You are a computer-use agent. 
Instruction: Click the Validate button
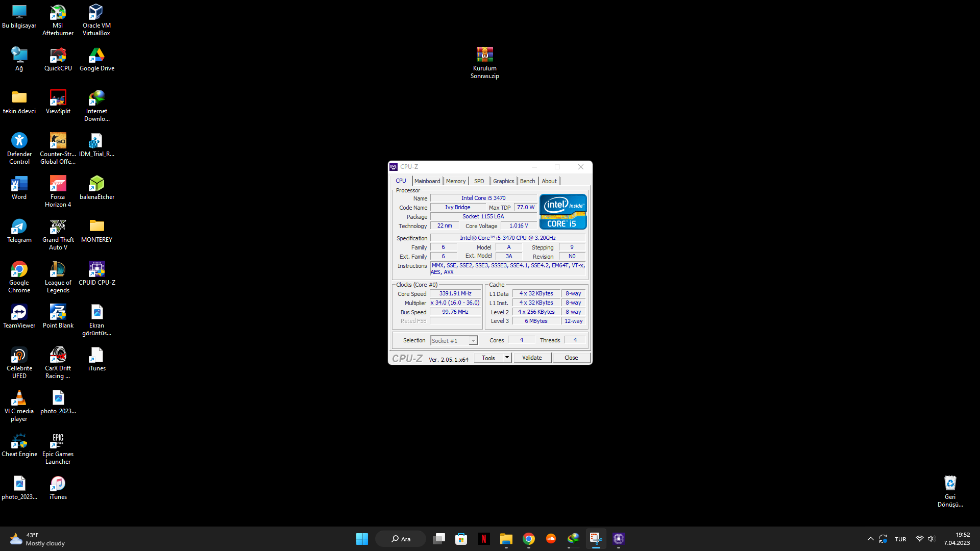coord(532,358)
